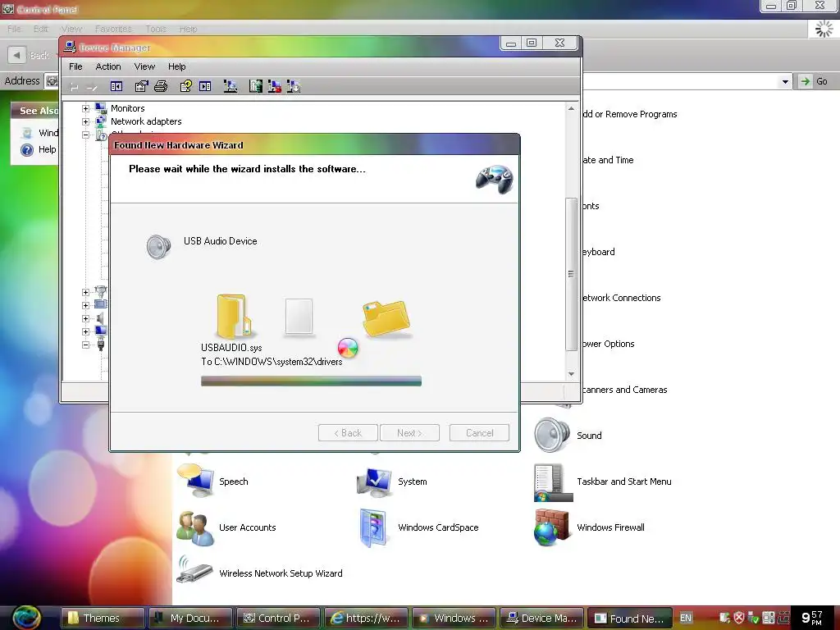Click the Help question-mark toolbar icon
The height and width of the screenshot is (630, 840).
(186, 86)
